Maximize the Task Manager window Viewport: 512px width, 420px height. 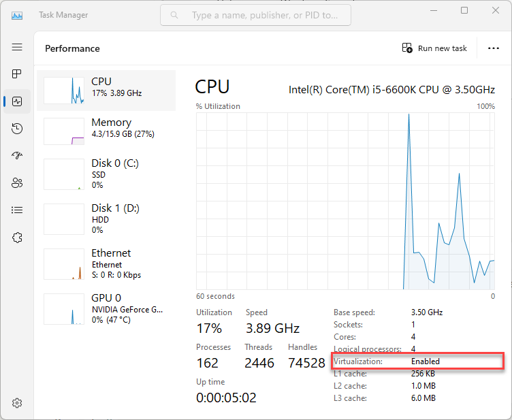click(464, 11)
